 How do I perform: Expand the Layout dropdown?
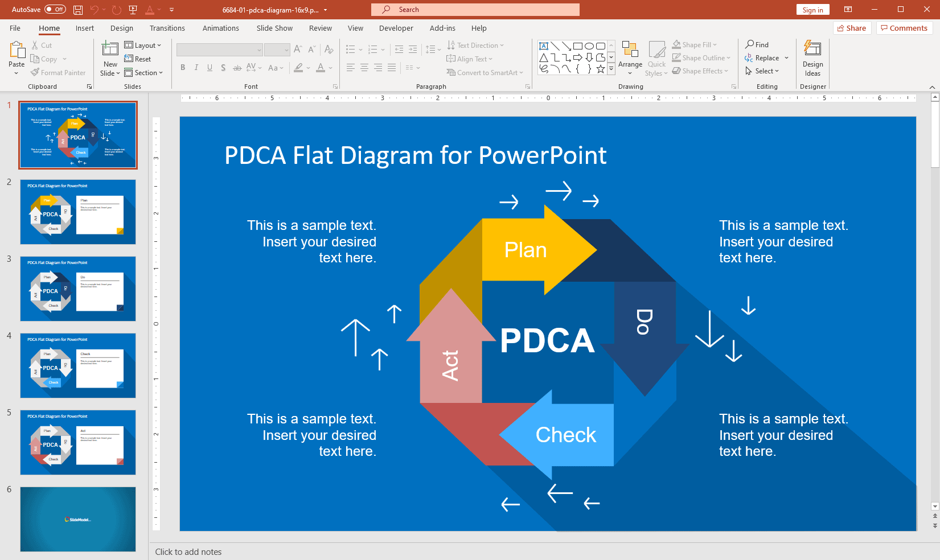tap(143, 45)
